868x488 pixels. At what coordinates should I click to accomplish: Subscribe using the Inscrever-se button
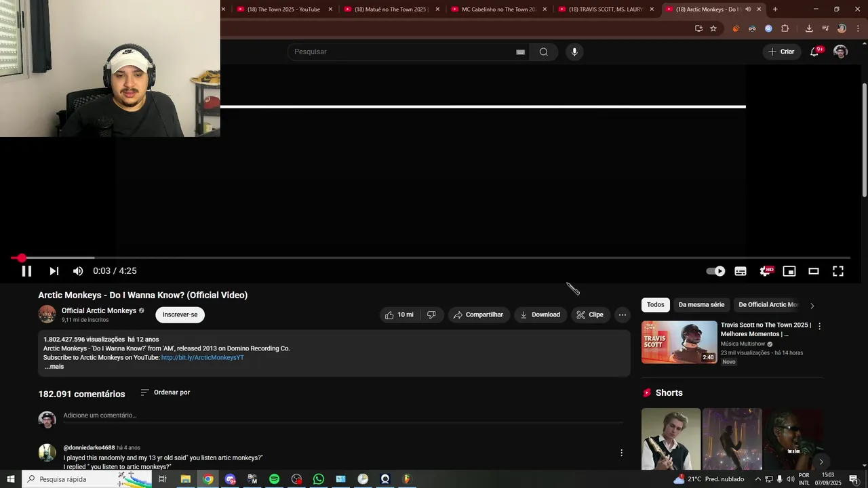pos(180,314)
